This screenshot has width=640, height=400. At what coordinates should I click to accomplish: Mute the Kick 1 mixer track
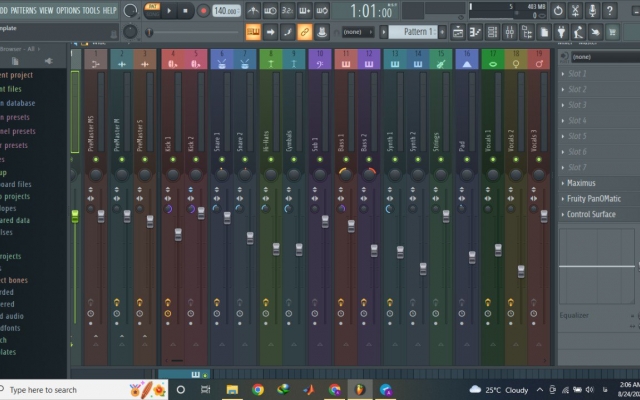pos(173,160)
